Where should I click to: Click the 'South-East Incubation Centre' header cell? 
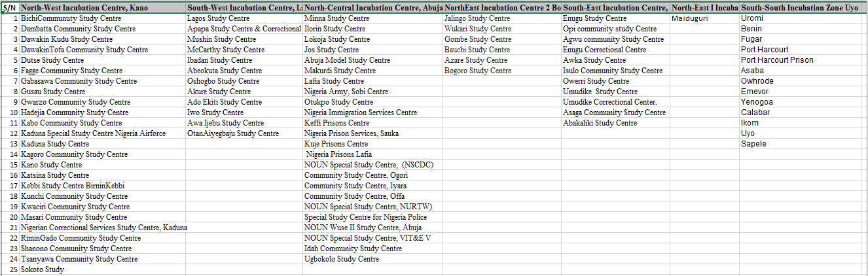pos(615,8)
